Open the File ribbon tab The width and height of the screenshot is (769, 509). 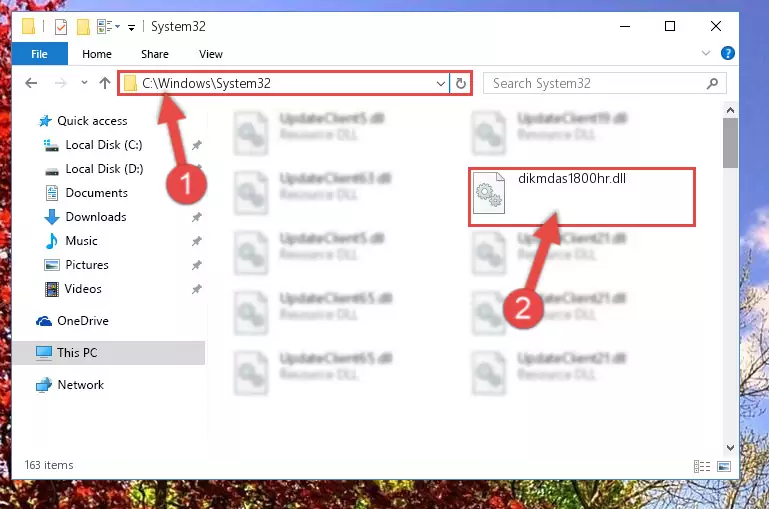[39, 54]
